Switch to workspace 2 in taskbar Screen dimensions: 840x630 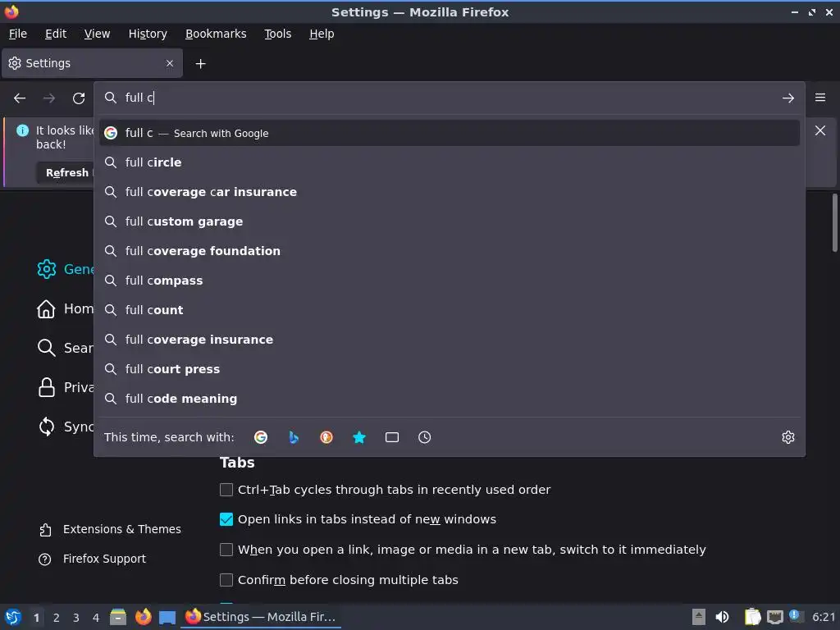(57, 618)
